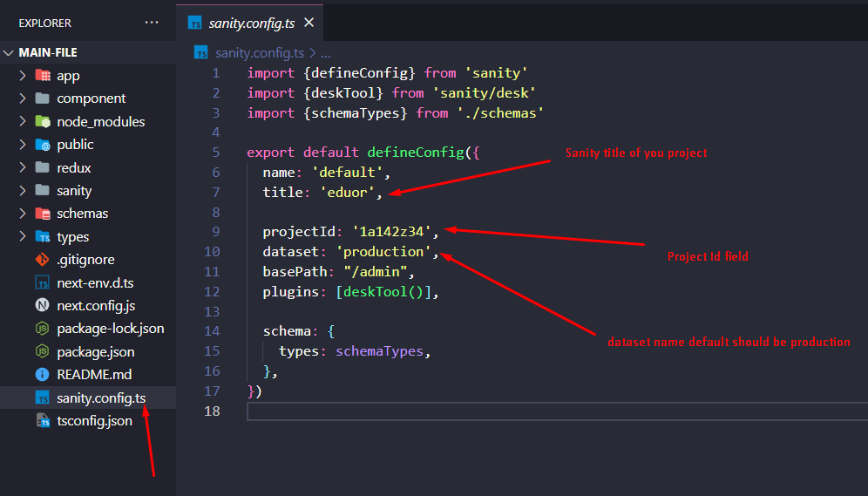Select next-env.d.ts in the file tree

(x=95, y=282)
